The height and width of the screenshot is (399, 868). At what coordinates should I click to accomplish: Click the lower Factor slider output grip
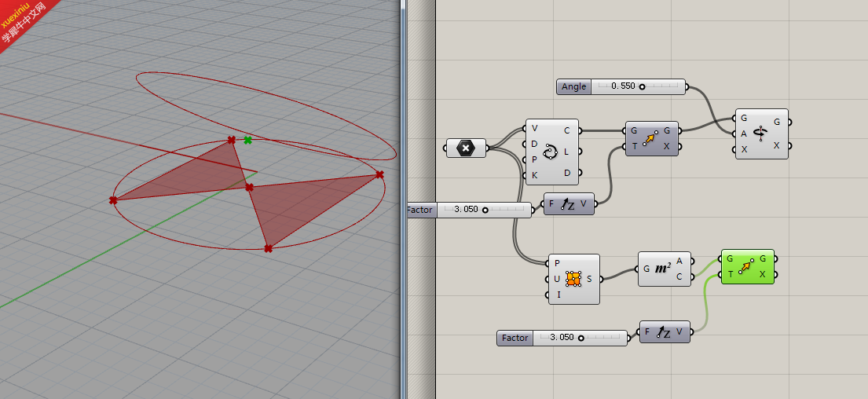click(629, 338)
